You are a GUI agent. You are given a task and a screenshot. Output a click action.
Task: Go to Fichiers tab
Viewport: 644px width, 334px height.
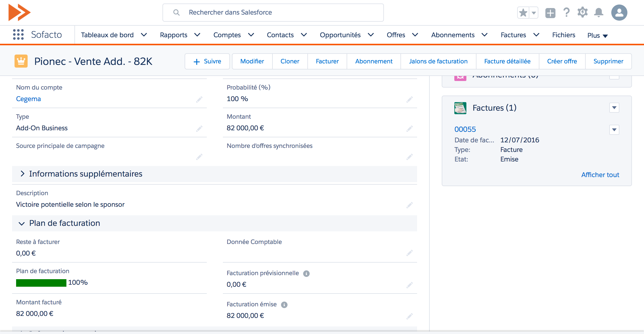click(x=563, y=35)
